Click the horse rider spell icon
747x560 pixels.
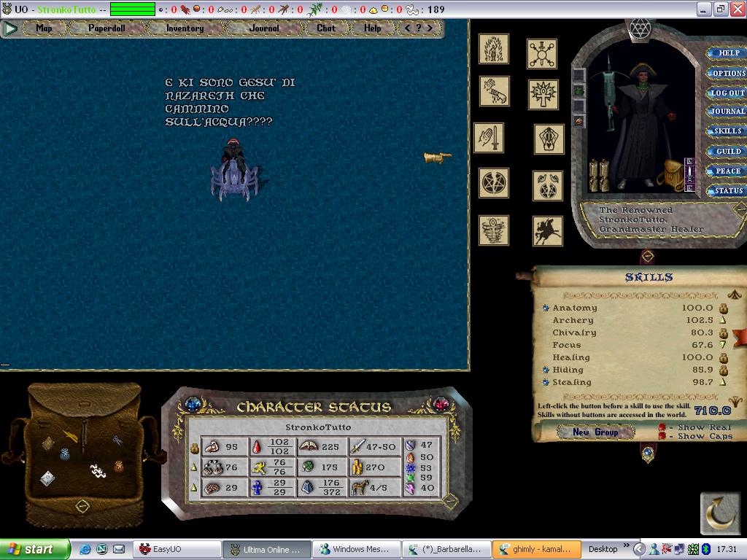tap(547, 230)
